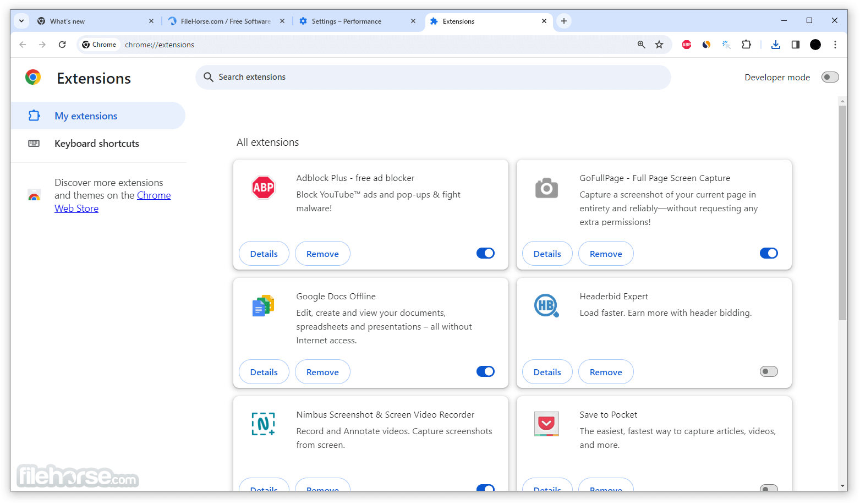This screenshot has width=860, height=504.
Task: Click the Nimbus Screenshot & Screen Video Recorder title
Action: point(385,414)
